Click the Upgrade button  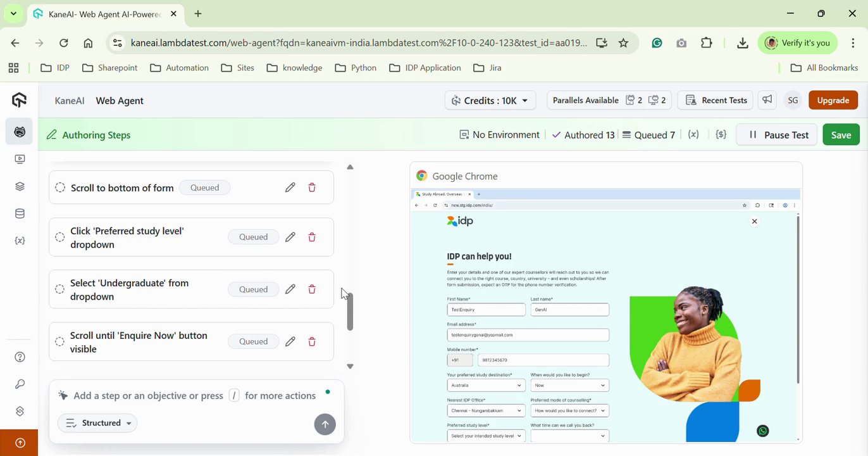833,101
